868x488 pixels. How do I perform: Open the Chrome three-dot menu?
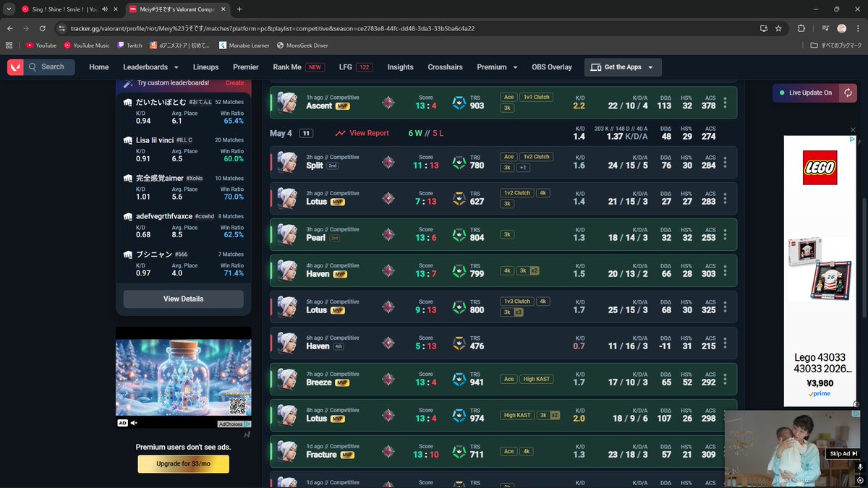click(859, 28)
